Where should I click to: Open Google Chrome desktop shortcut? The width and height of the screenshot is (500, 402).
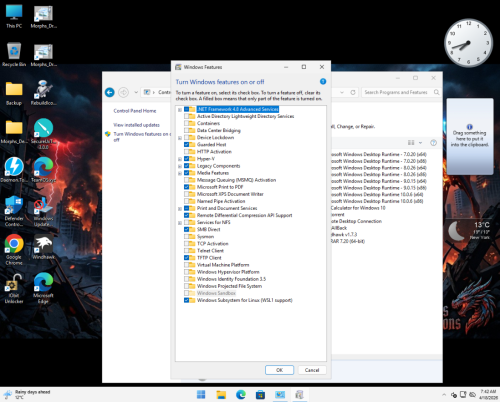(x=14, y=249)
